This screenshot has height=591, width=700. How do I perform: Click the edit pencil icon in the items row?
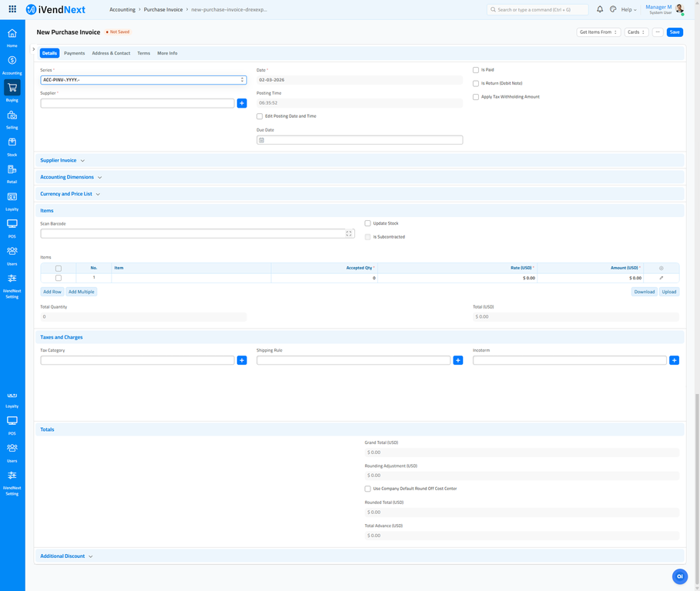(660, 278)
